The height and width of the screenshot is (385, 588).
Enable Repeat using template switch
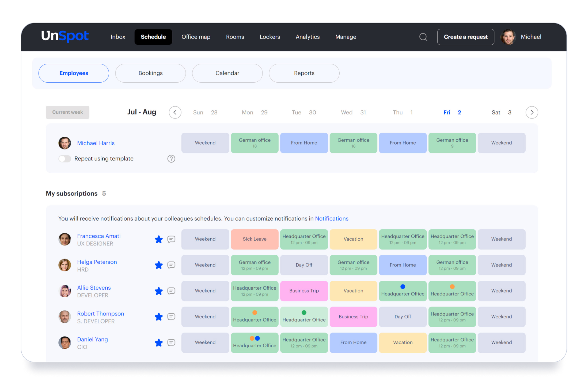[65, 159]
